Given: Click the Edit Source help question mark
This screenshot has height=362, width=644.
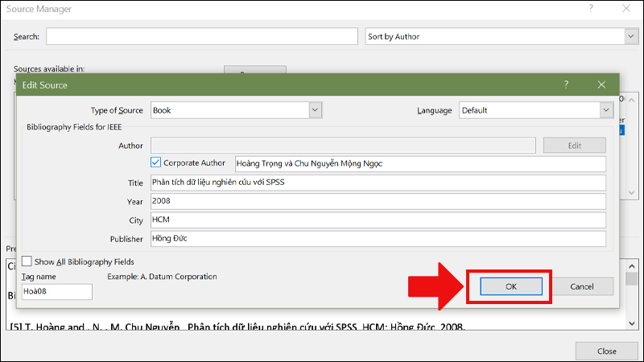Looking at the screenshot, I should 566,84.
